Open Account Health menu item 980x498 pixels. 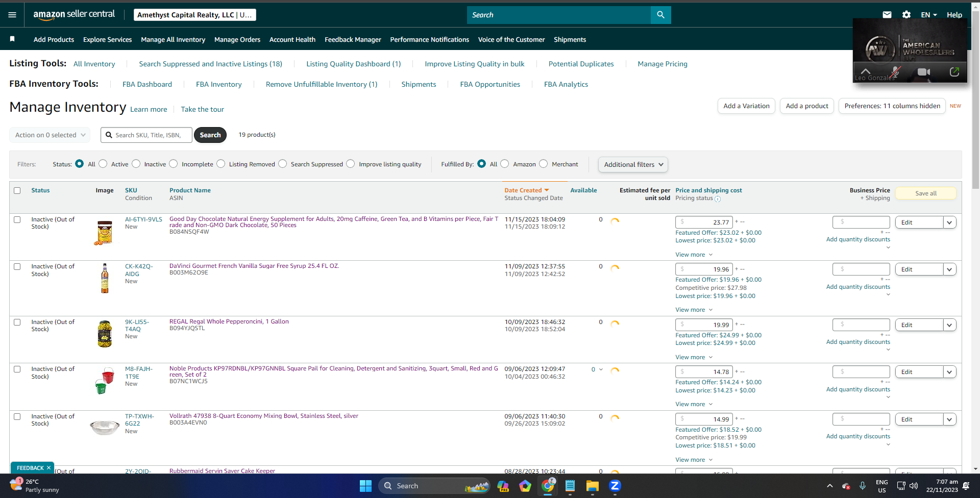pyautogui.click(x=292, y=39)
